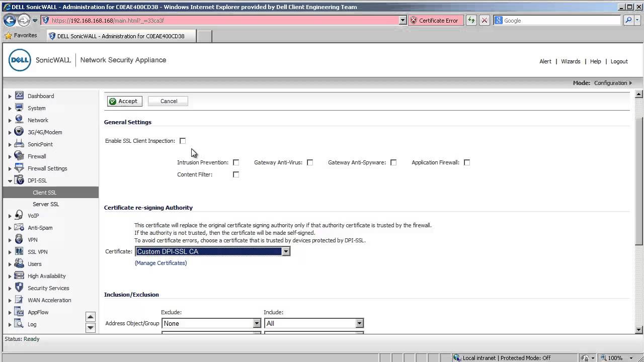
Task: Click the Network globe icon
Action: click(19, 120)
